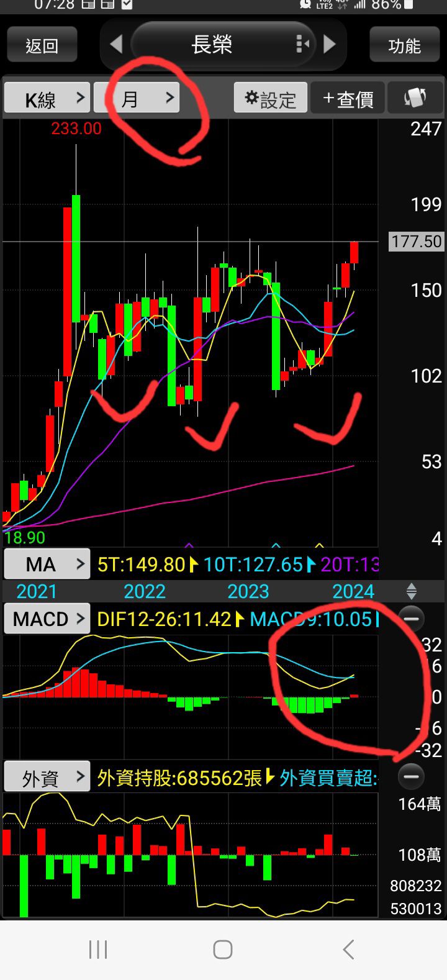The height and width of the screenshot is (980, 447).
Task: Tap the 返回 back button
Action: tap(42, 45)
